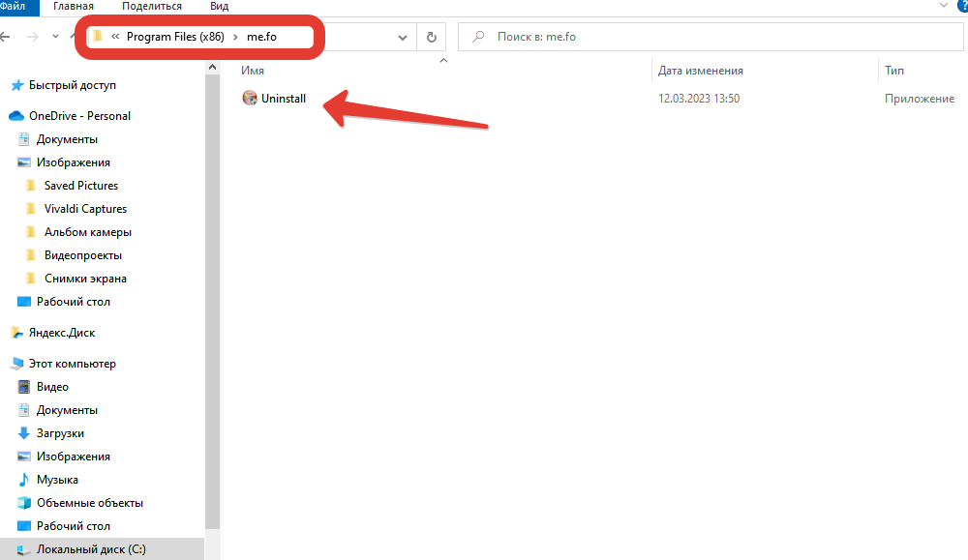This screenshot has height=560, width=968.
Task: Open the Снимки экрана folder
Action: pos(85,279)
